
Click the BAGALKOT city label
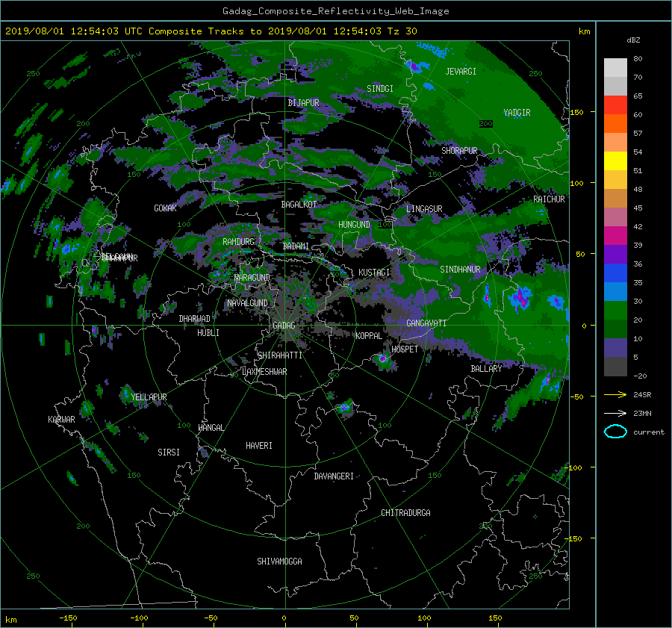[299, 205]
